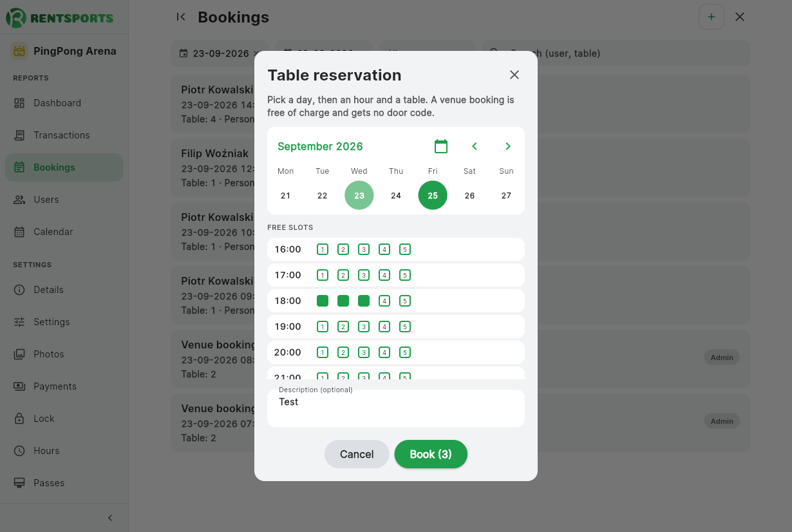The height and width of the screenshot is (532, 792).
Task: Toggle table 2 at 17:00
Action: (343, 275)
